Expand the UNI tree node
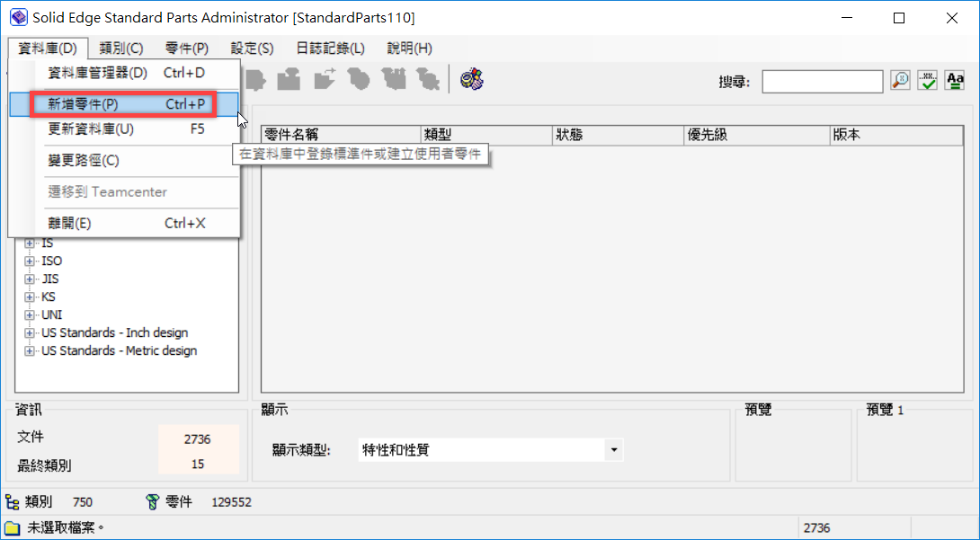Screen dimensions: 980x540 (30, 315)
